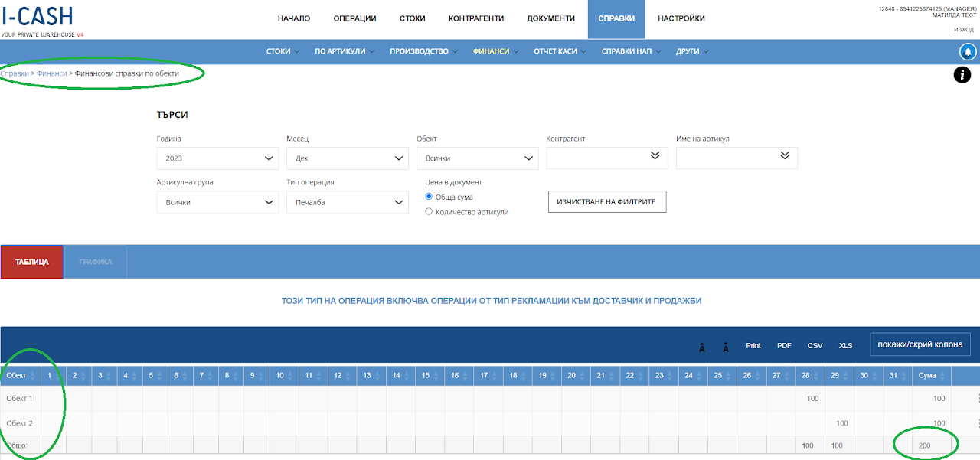980x460 pixels.
Task: Open the Тип операция dropdown showing Печалба
Action: click(348, 202)
